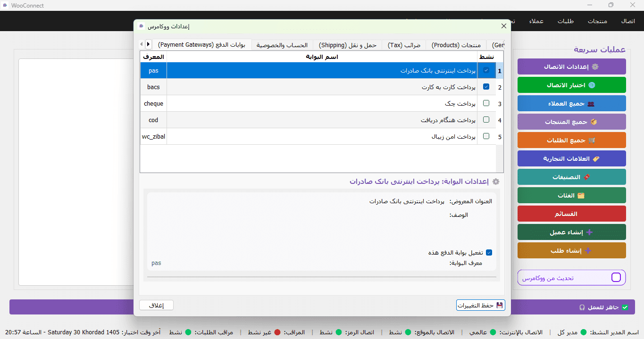The image size is (644, 339).
Task: Enable the cheque gateway checkbox
Action: click(x=486, y=103)
